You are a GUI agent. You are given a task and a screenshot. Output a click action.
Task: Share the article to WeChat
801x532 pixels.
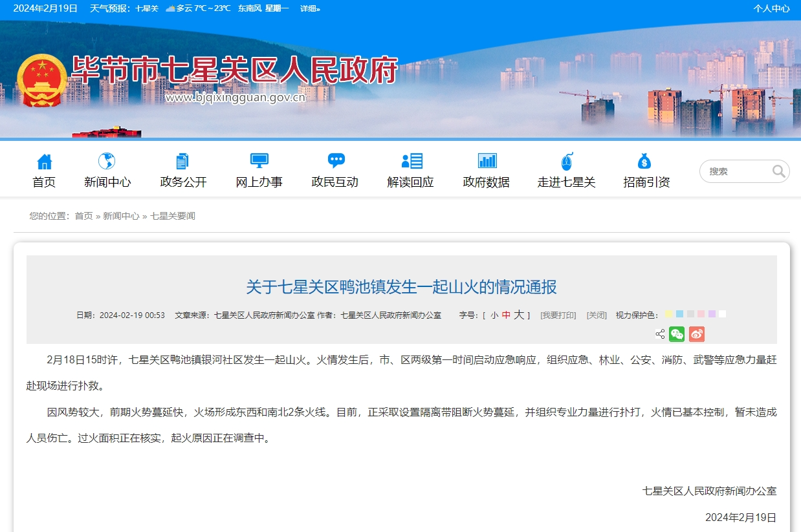(677, 334)
